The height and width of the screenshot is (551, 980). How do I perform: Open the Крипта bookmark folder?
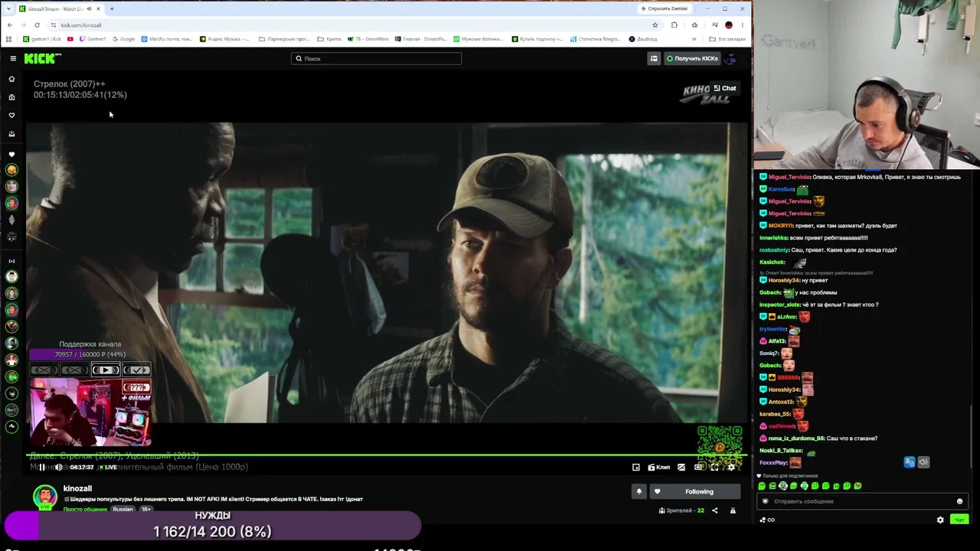[x=329, y=39]
